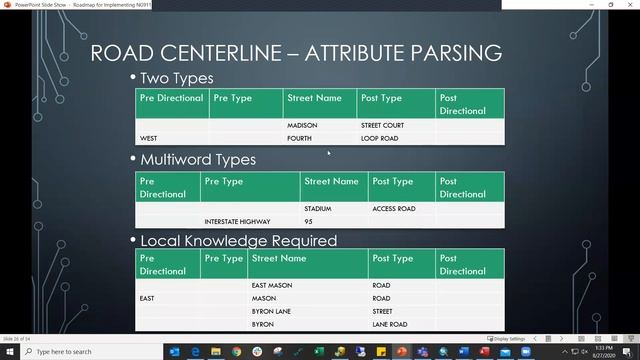Switch to Zoom in the taskbar
Viewport: 640px width, 360px height.
coord(526,351)
